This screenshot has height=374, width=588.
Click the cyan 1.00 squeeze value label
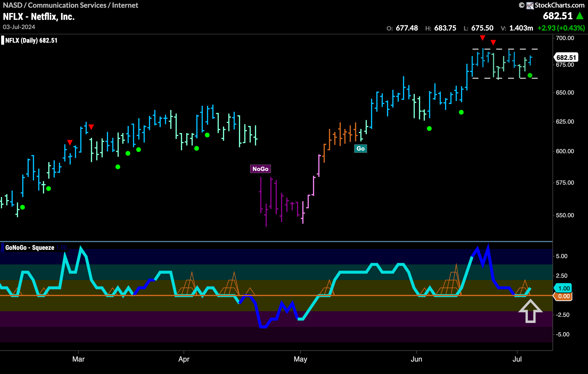pos(563,288)
